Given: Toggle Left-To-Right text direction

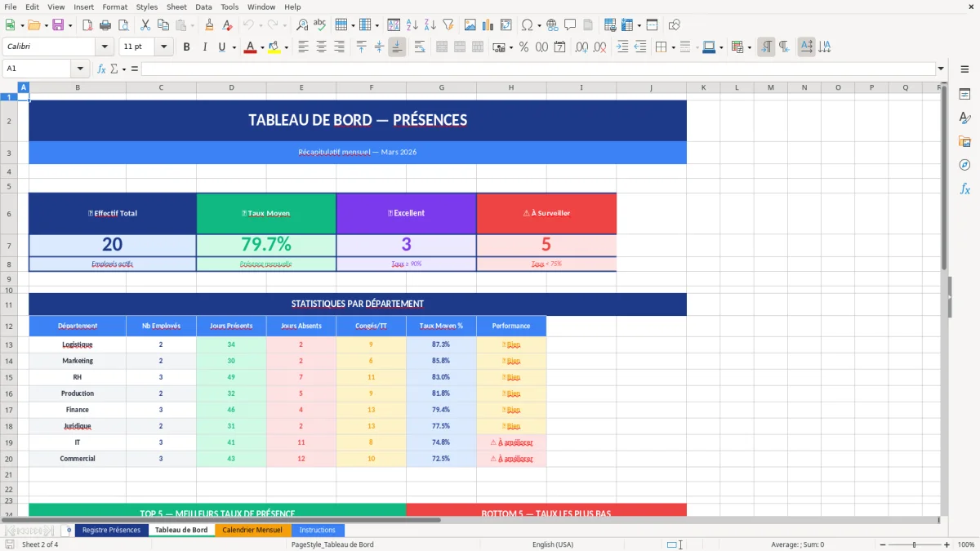Looking at the screenshot, I should pos(766,47).
